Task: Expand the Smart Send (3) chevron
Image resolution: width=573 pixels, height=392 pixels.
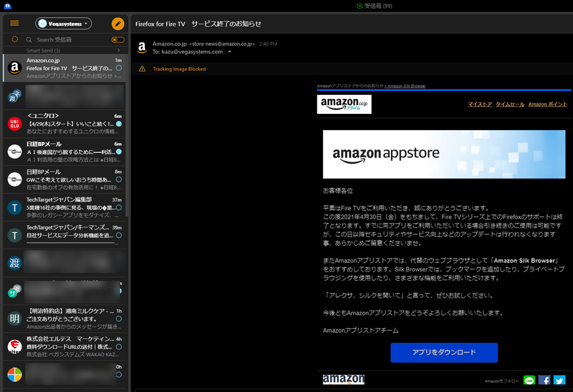Action: 119,51
